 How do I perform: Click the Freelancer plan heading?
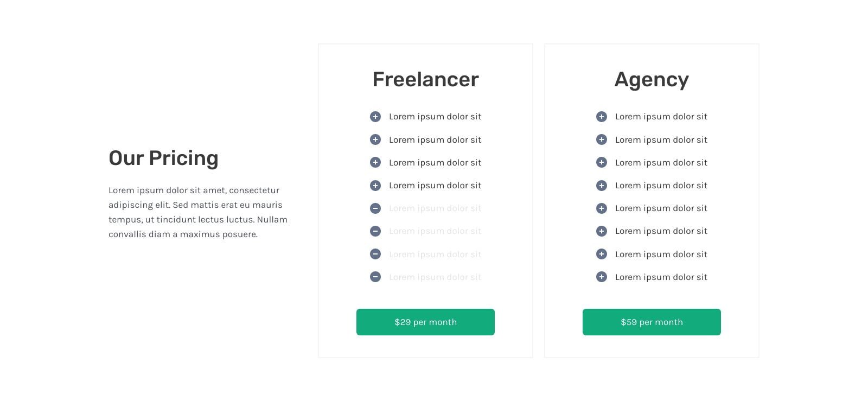click(x=425, y=79)
